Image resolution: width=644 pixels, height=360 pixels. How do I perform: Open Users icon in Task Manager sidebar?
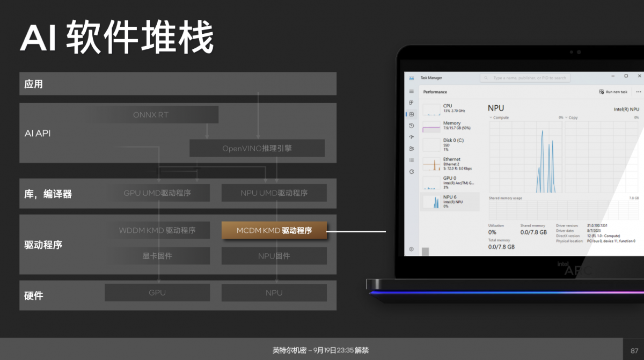tap(412, 148)
